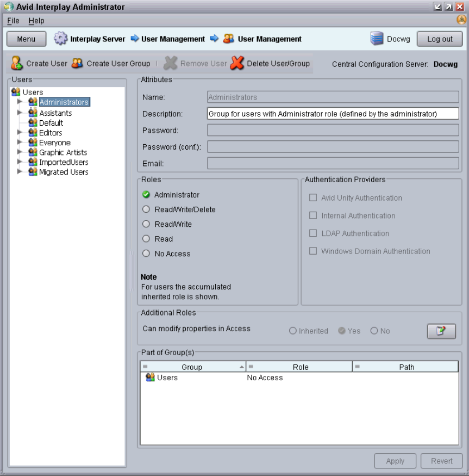Viewport: 469px width, 476px height.
Task: Click the Name field showing Administrators
Action: 333,97
